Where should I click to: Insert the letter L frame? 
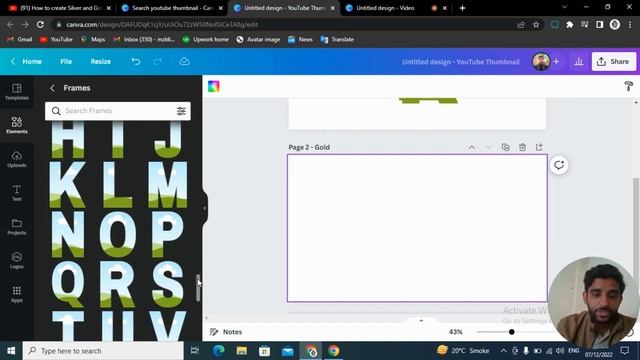[x=118, y=185]
